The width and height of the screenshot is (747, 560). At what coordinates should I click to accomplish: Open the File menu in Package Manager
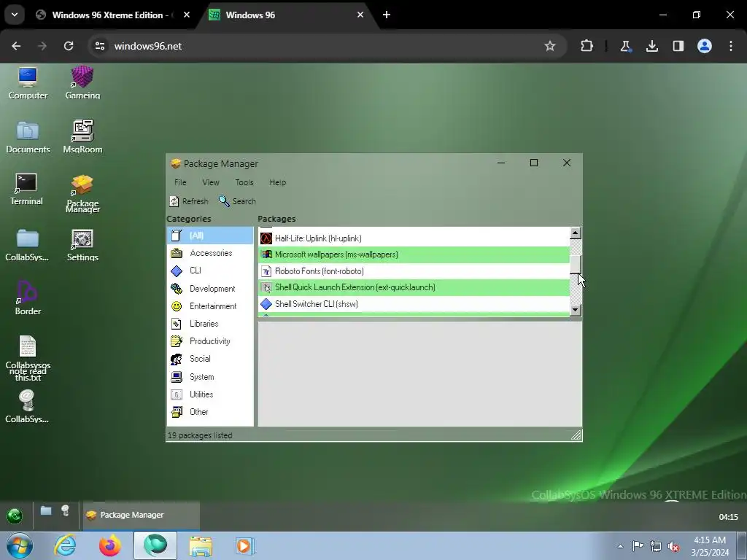pos(180,182)
